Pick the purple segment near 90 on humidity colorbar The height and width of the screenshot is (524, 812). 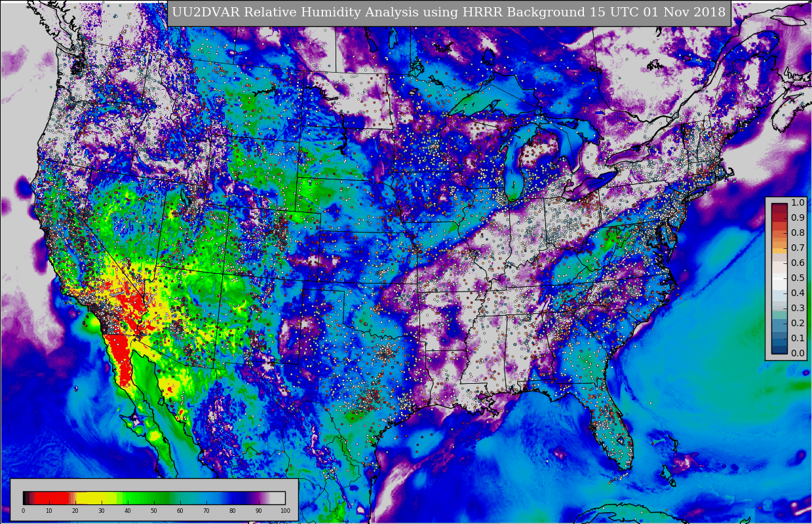[x=257, y=498]
